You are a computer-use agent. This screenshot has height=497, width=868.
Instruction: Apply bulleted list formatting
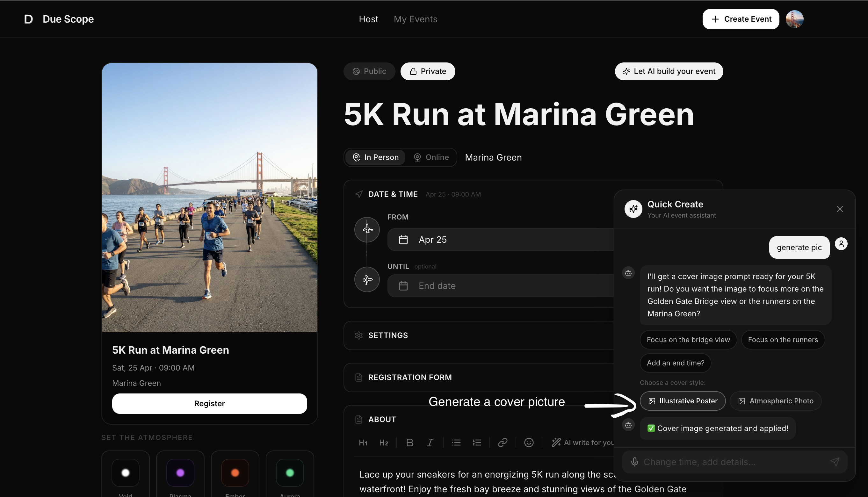(456, 443)
